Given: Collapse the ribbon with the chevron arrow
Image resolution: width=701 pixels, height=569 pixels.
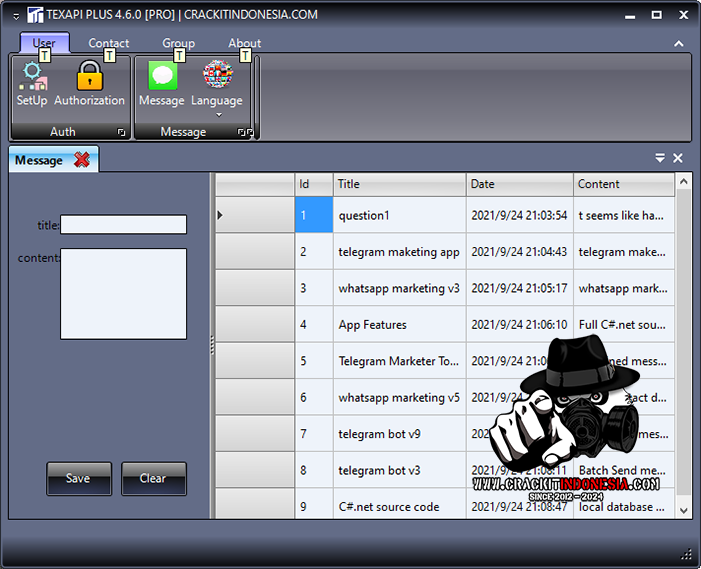Looking at the screenshot, I should click(679, 44).
